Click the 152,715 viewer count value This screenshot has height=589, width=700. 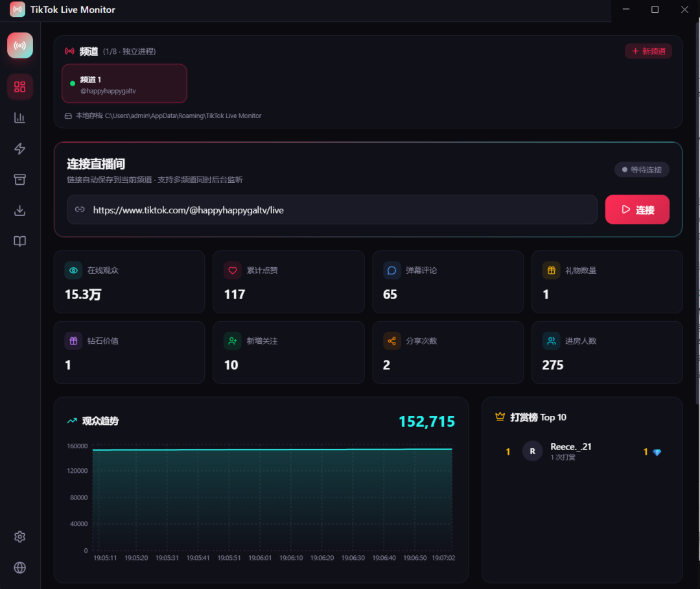(x=426, y=422)
